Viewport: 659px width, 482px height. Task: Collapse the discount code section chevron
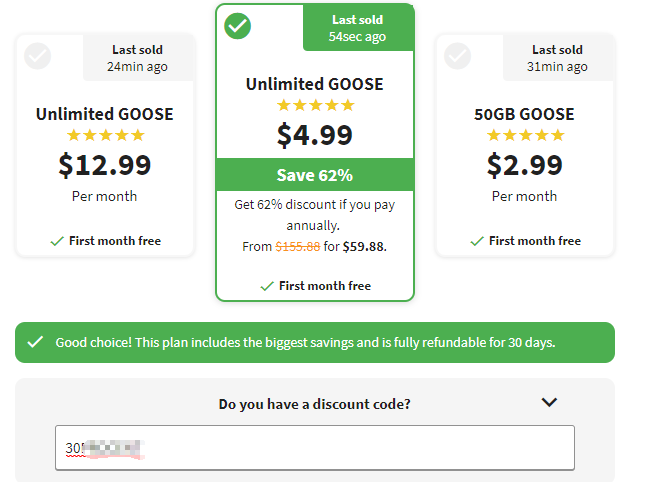click(549, 402)
